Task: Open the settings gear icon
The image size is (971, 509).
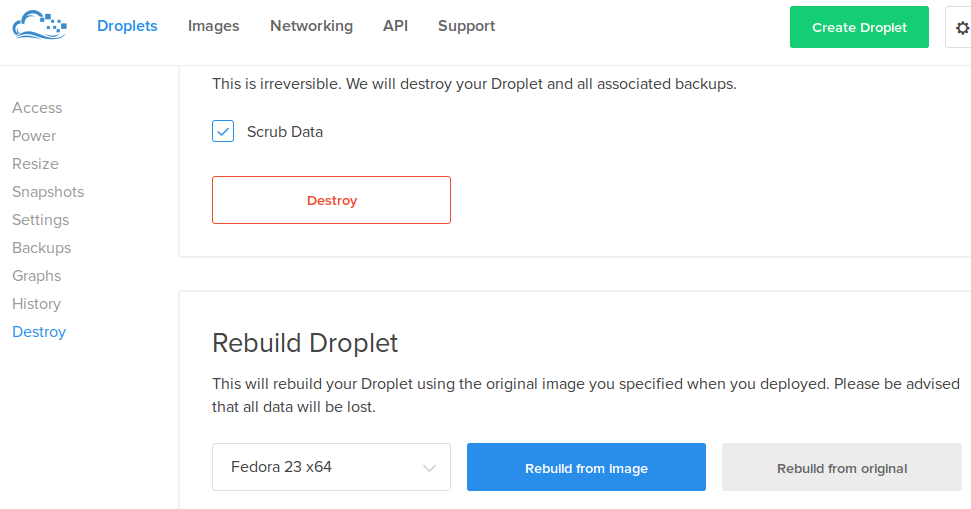Action: pos(962,28)
